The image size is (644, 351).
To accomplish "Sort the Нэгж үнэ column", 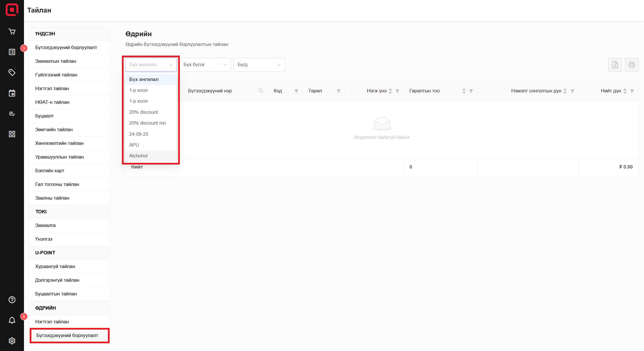I will coord(390,91).
